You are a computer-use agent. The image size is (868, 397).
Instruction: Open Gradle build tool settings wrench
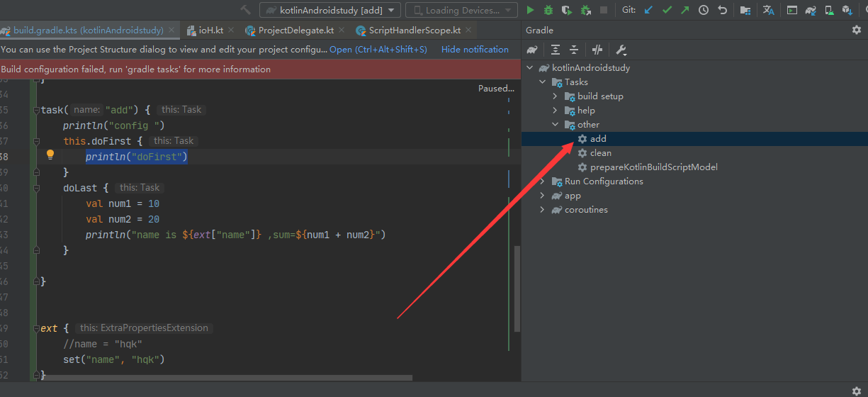point(621,50)
